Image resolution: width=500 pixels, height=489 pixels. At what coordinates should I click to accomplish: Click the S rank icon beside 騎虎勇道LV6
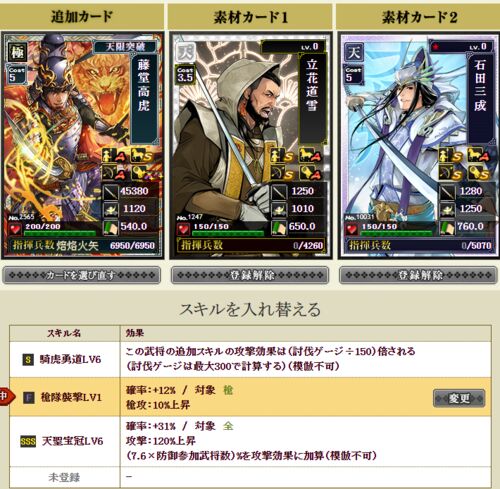(28, 359)
